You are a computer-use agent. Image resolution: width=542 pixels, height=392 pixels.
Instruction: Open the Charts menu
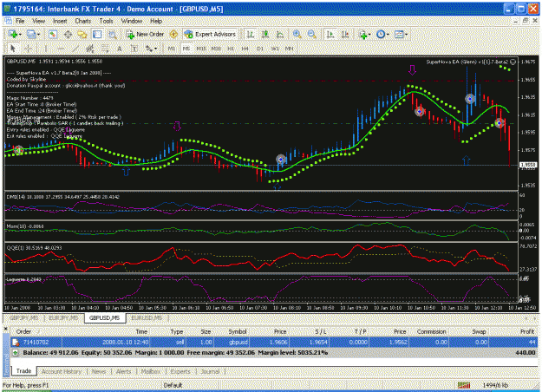83,21
